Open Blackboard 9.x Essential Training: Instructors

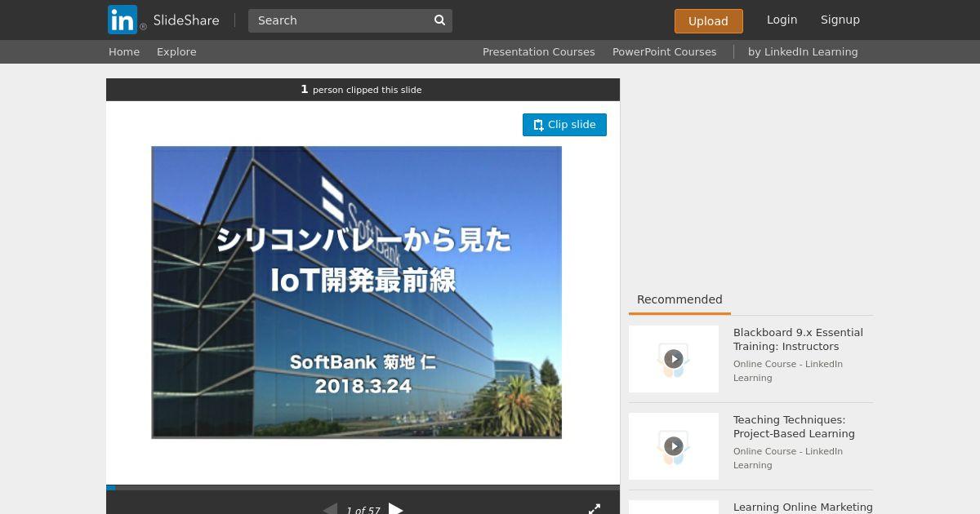798,339
